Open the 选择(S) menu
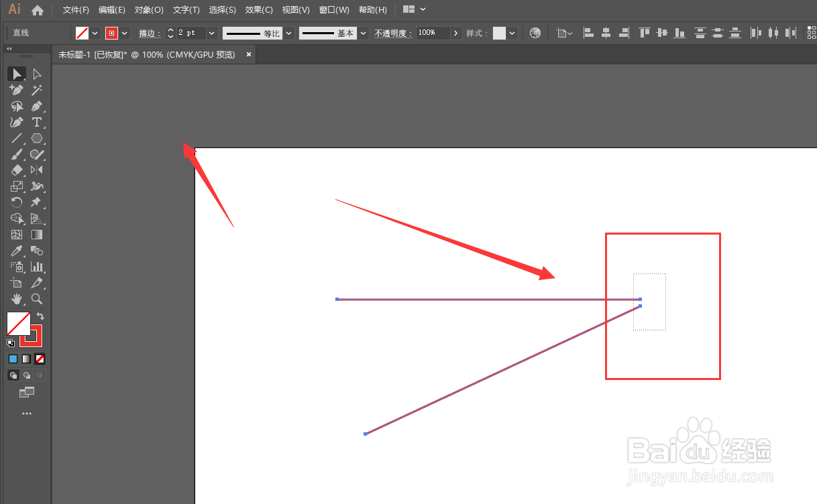The height and width of the screenshot is (504, 817). tap(223, 10)
